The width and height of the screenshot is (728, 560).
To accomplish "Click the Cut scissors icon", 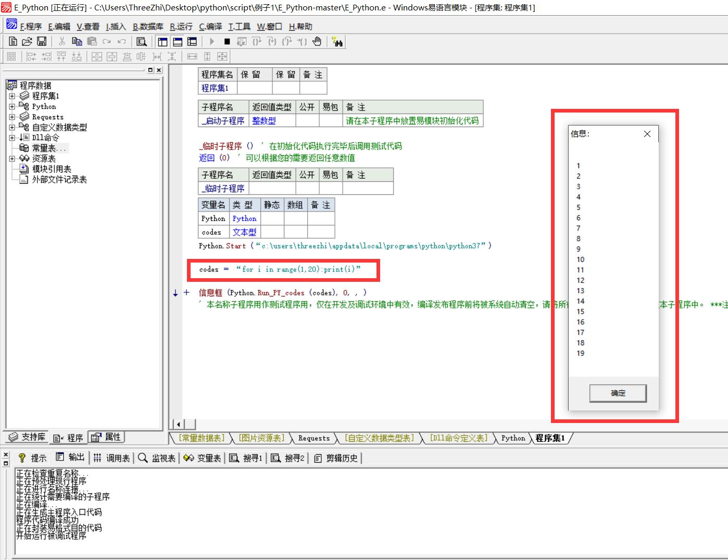I will pos(62,42).
